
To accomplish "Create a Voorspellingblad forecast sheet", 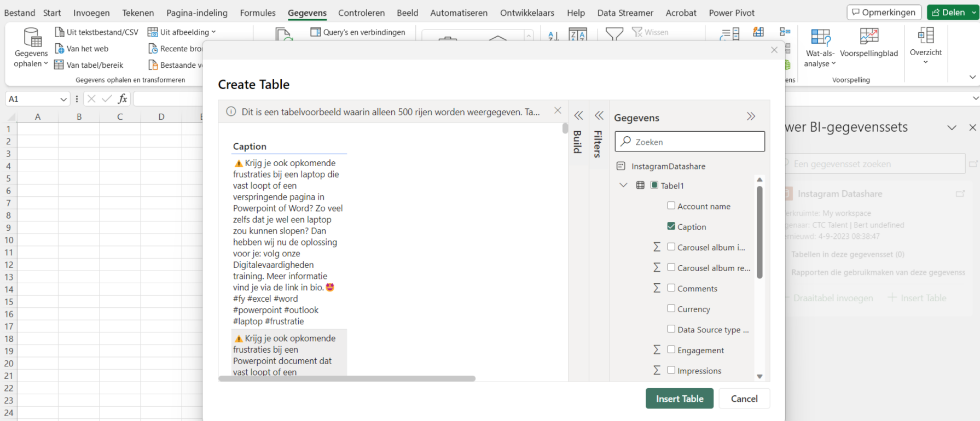I will point(869,43).
